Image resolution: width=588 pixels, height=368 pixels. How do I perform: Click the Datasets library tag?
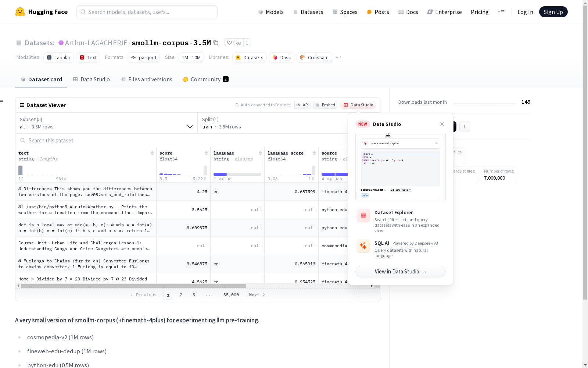coord(250,57)
